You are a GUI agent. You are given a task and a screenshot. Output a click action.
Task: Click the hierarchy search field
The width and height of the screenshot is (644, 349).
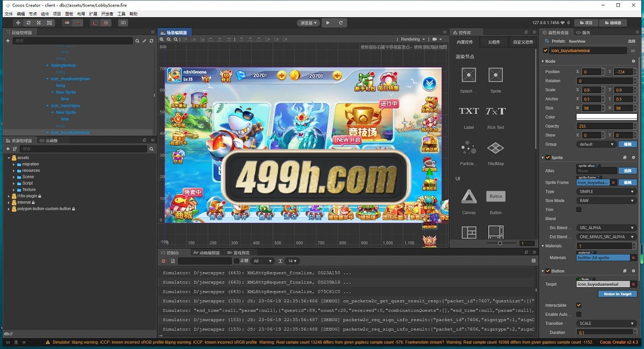coord(73,41)
